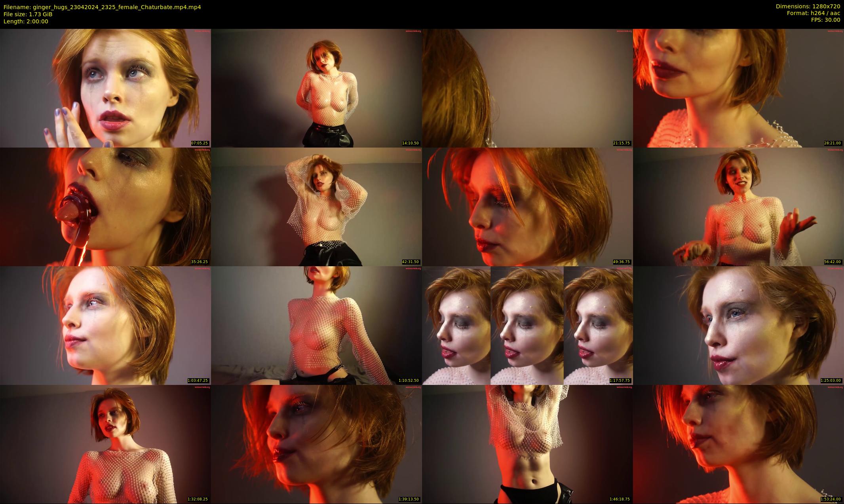Choose the frame at 56:42.00

coord(738,207)
